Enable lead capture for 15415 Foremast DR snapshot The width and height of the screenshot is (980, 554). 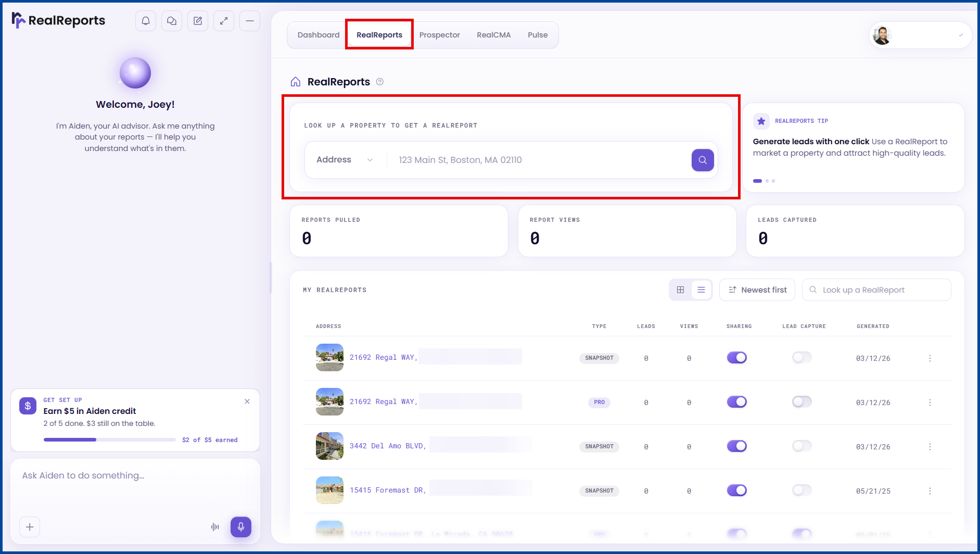pos(802,490)
